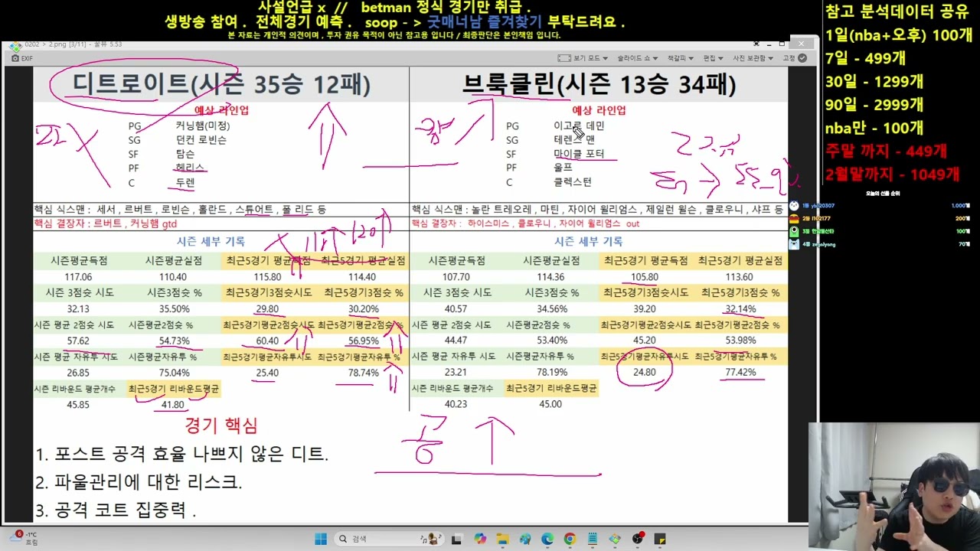Viewport: 980px width, 551px height.
Task: Click Brooklyn 핵심 결장자 out line
Action: [x=525, y=223]
